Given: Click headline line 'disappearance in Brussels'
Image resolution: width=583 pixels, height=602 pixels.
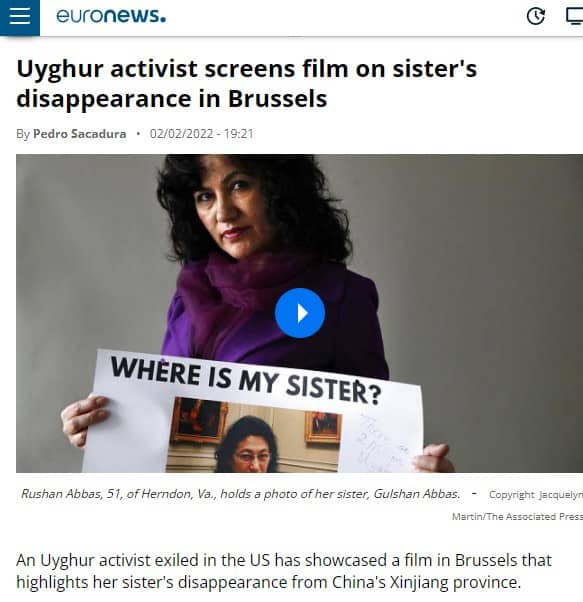Looking at the screenshot, I should [x=172, y=99].
